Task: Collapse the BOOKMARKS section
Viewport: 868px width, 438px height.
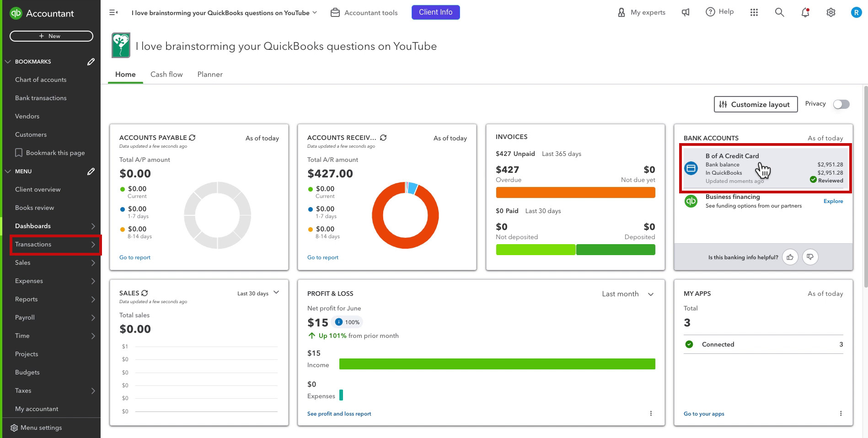Action: click(8, 61)
